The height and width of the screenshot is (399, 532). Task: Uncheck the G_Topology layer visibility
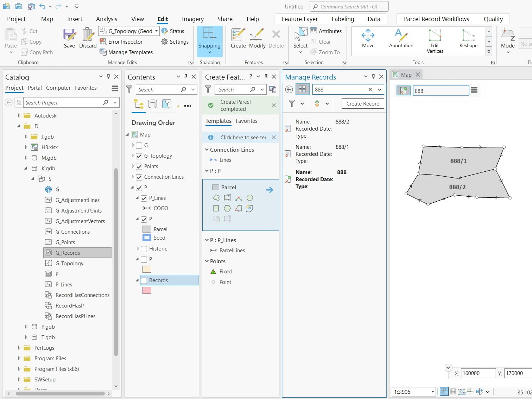coord(139,156)
